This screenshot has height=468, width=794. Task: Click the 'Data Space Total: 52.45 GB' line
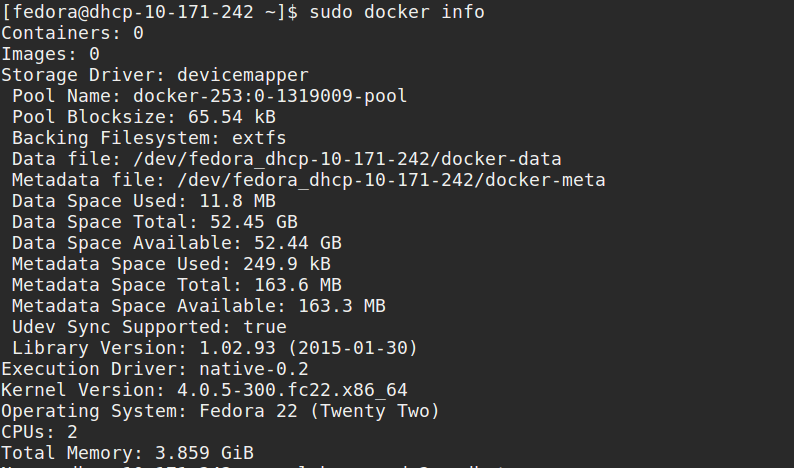pyautogui.click(x=155, y=222)
